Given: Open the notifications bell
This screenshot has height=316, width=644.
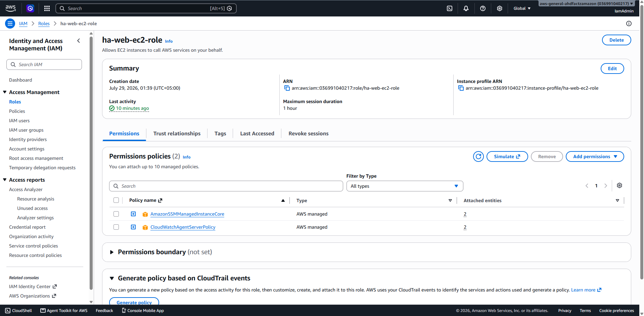Looking at the screenshot, I should coord(466,8).
